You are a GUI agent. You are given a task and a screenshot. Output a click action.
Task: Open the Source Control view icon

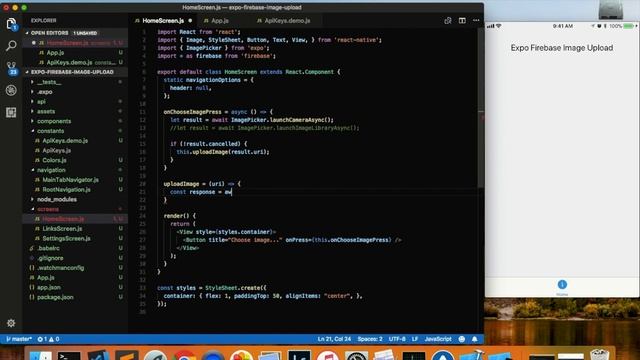coord(11,68)
